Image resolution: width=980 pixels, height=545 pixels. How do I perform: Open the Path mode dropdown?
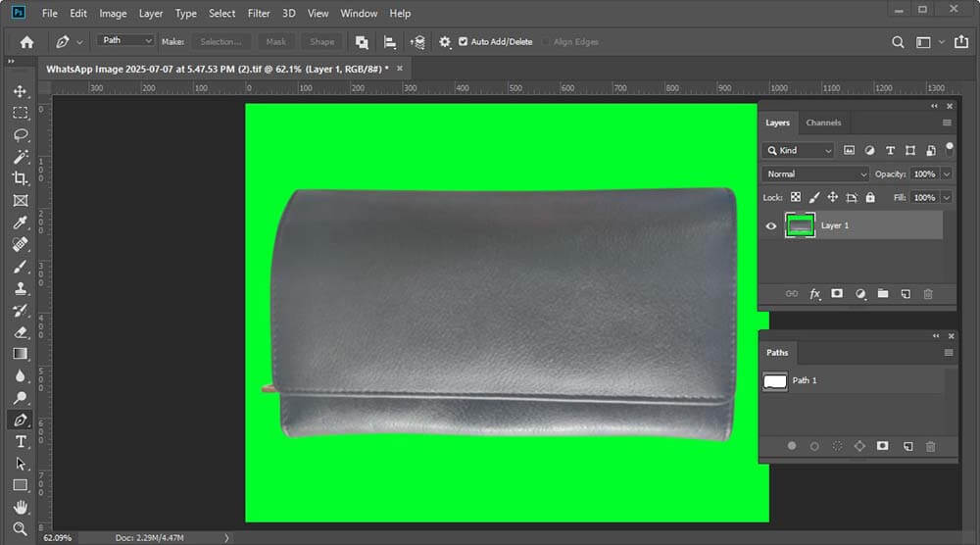click(x=125, y=40)
